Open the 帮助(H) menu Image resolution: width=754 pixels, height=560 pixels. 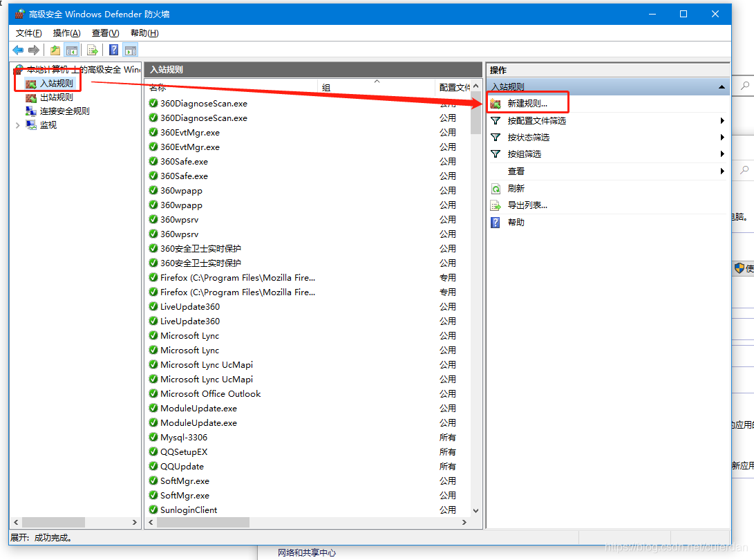pos(144,32)
